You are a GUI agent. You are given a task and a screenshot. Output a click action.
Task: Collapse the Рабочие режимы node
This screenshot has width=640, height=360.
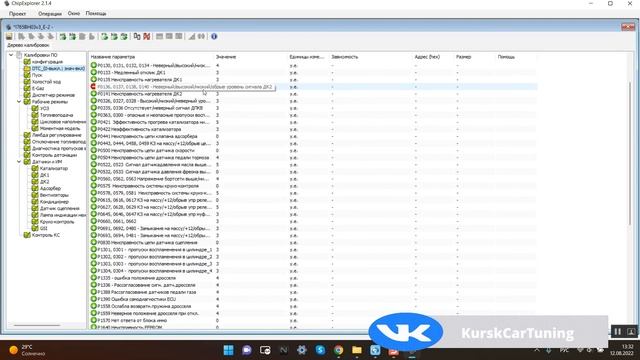(x=19, y=102)
